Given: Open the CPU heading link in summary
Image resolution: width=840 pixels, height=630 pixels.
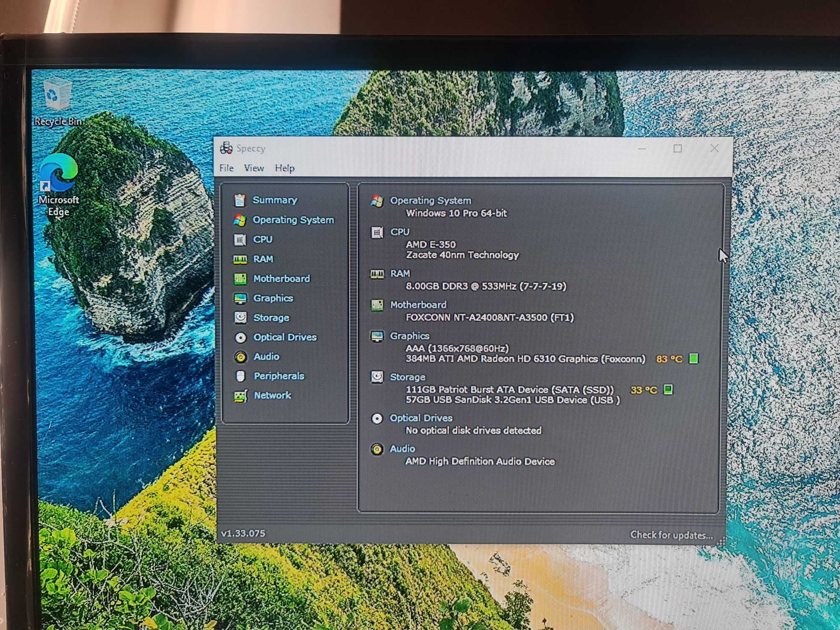Looking at the screenshot, I should pos(399,232).
